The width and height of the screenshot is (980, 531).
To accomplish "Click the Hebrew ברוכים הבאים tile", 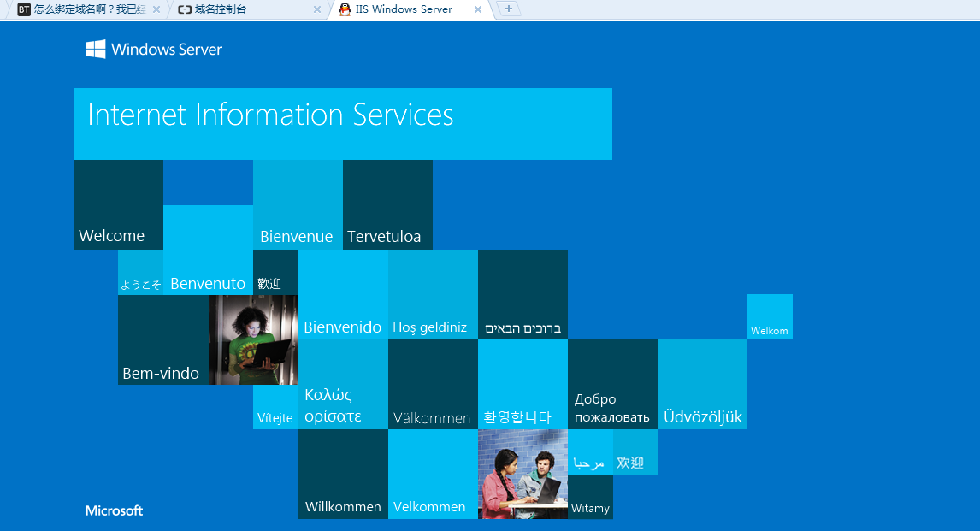I will (522, 295).
